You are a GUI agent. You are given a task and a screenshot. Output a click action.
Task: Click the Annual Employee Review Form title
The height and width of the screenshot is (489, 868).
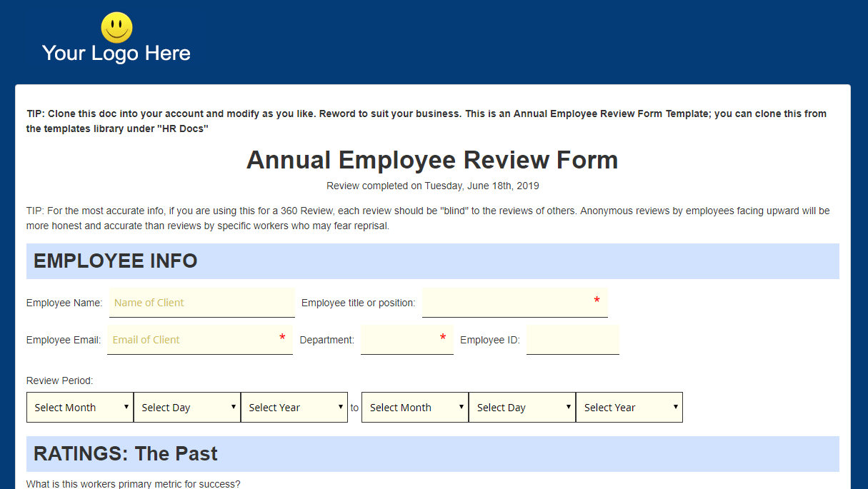point(431,159)
